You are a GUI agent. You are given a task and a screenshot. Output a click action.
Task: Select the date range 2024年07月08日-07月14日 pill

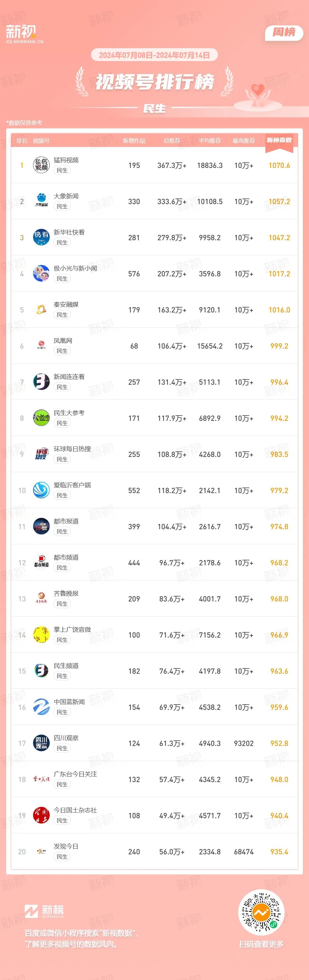click(154, 55)
